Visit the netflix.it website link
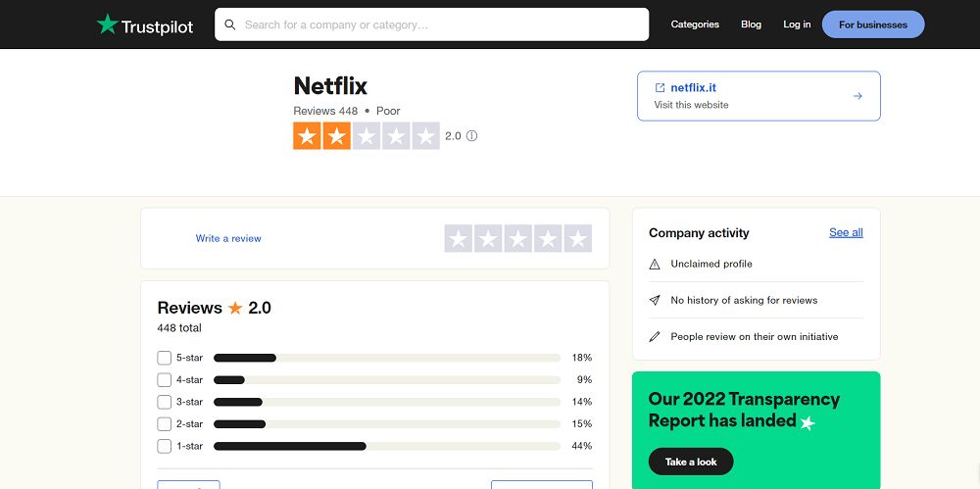 [x=693, y=87]
